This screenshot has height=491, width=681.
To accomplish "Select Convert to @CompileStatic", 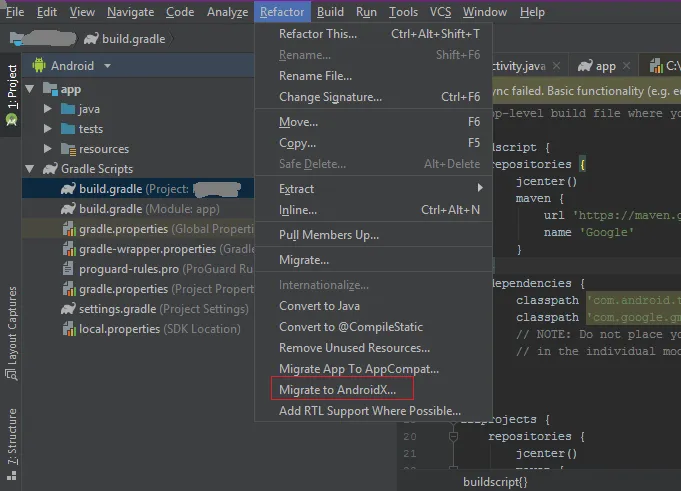I will tap(374, 327).
